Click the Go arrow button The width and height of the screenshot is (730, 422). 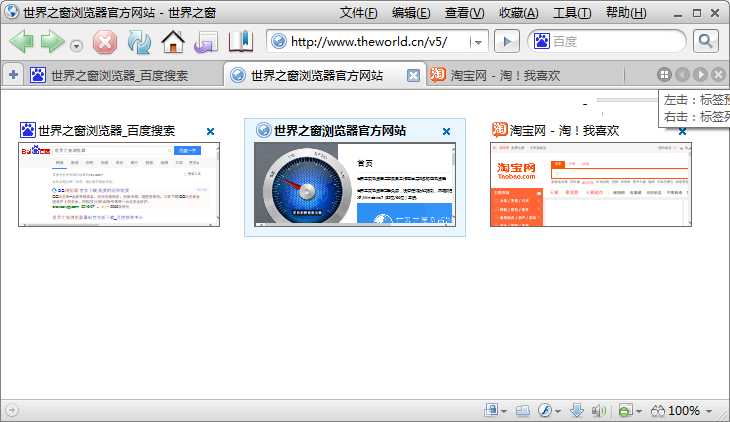(x=507, y=41)
